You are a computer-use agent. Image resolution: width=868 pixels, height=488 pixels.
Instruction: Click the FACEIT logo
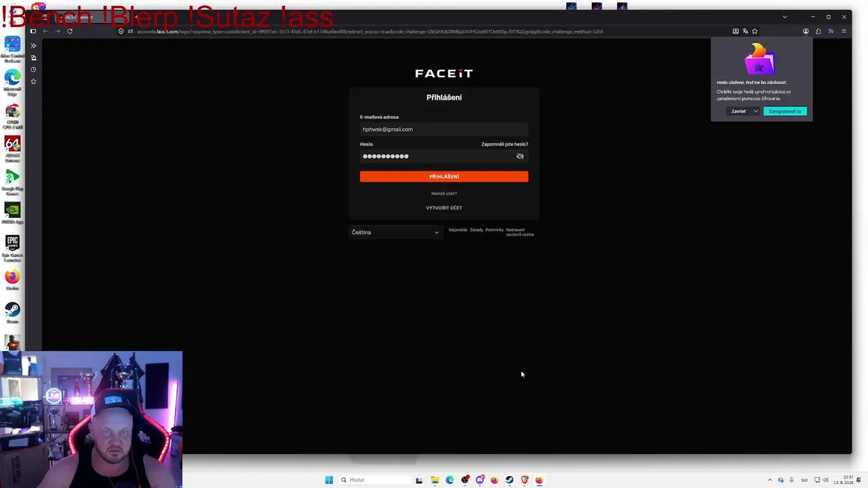click(444, 73)
